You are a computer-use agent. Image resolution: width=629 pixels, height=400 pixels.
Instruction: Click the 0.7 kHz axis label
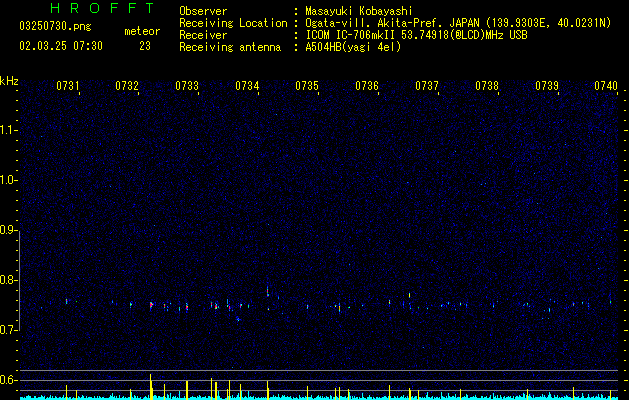[7, 330]
